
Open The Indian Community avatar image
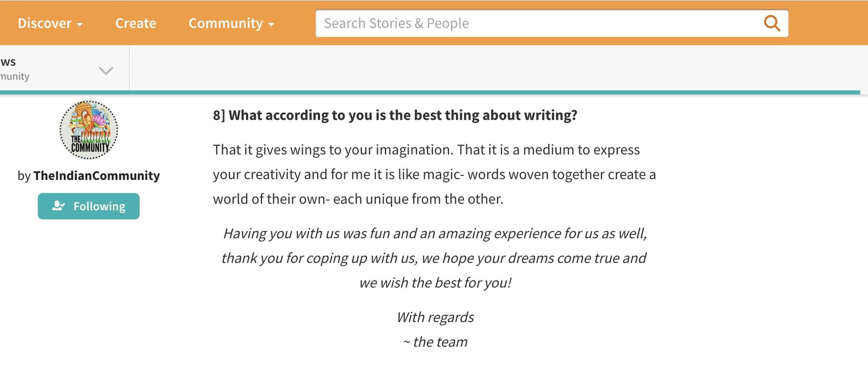pos(89,130)
